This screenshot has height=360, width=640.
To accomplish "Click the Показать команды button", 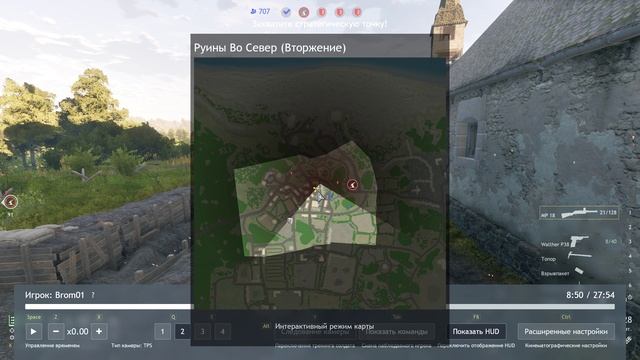I will coord(396,332).
